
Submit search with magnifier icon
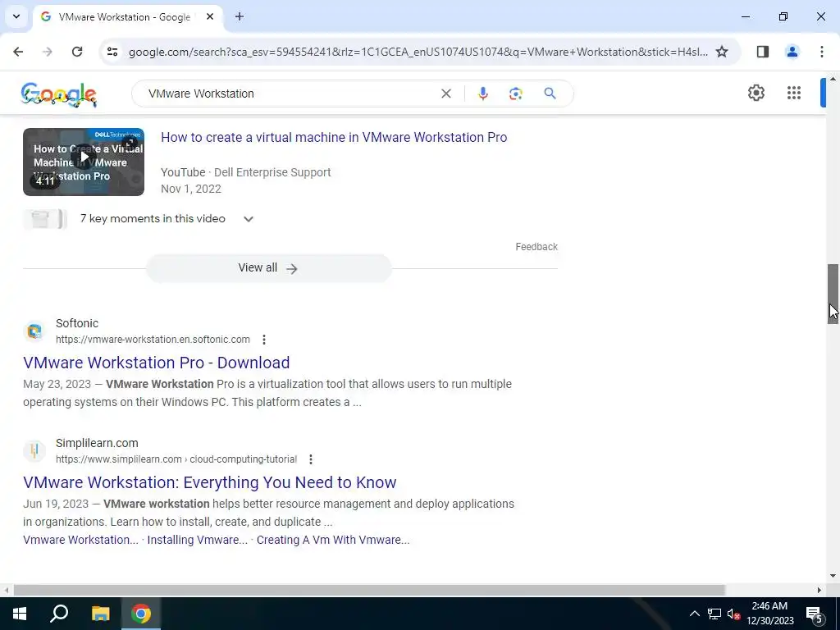pos(550,94)
